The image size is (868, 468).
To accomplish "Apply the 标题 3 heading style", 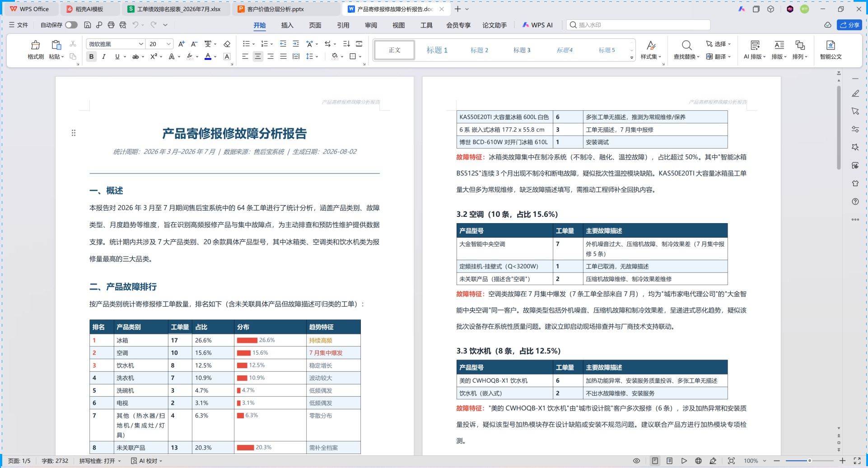I will [522, 50].
